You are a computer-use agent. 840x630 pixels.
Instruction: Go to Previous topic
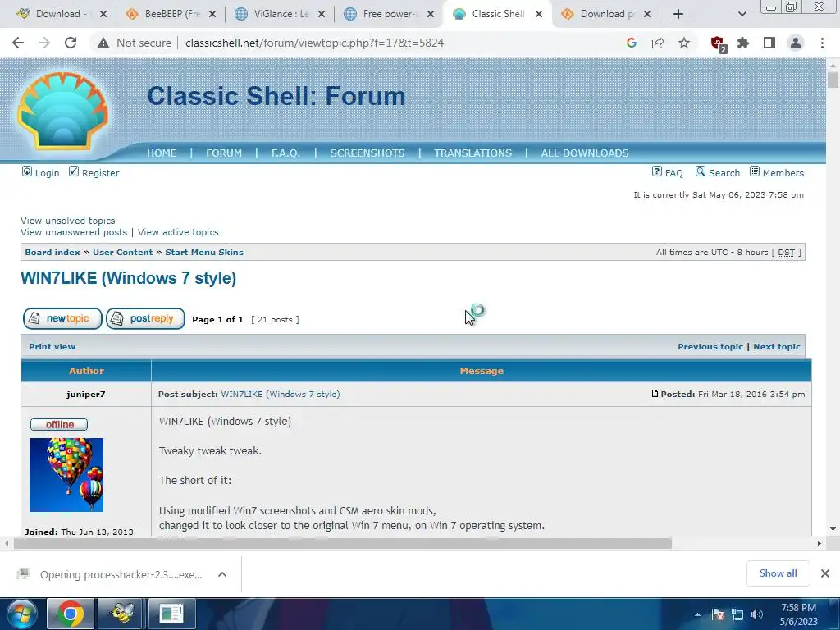pos(710,347)
